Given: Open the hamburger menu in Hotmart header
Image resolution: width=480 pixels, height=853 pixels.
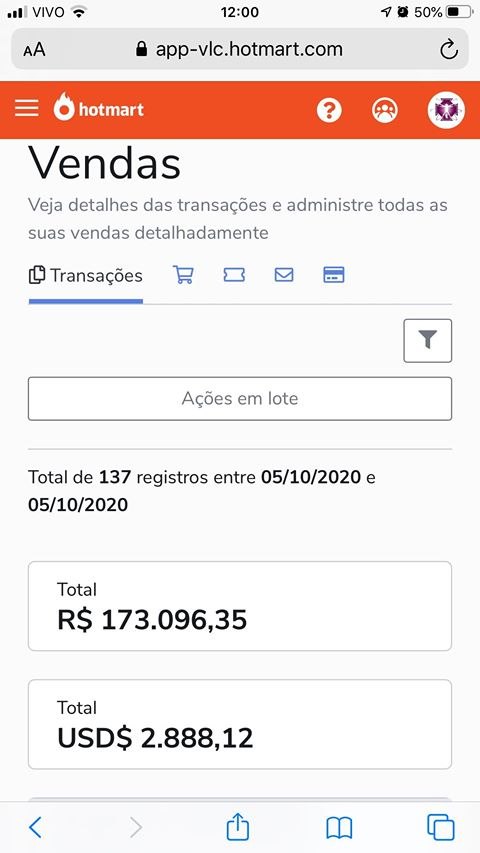Looking at the screenshot, I should (x=27, y=108).
